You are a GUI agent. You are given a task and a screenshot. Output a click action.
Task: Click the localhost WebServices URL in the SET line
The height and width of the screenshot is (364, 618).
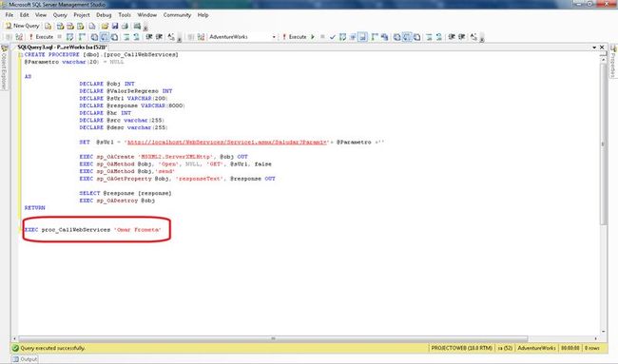[x=227, y=143]
